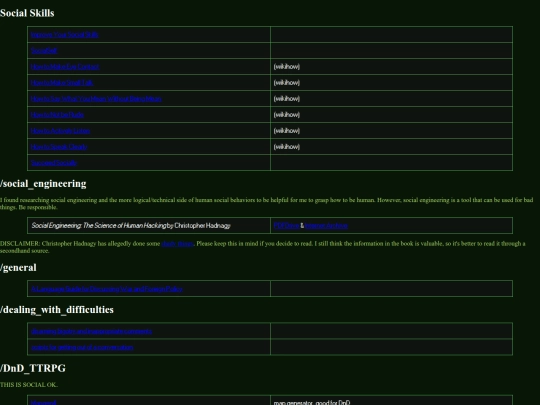Click the DISCLAIMER: Christopher Hadnagy sentence
This screenshot has height=405, width=540.
tap(263, 247)
